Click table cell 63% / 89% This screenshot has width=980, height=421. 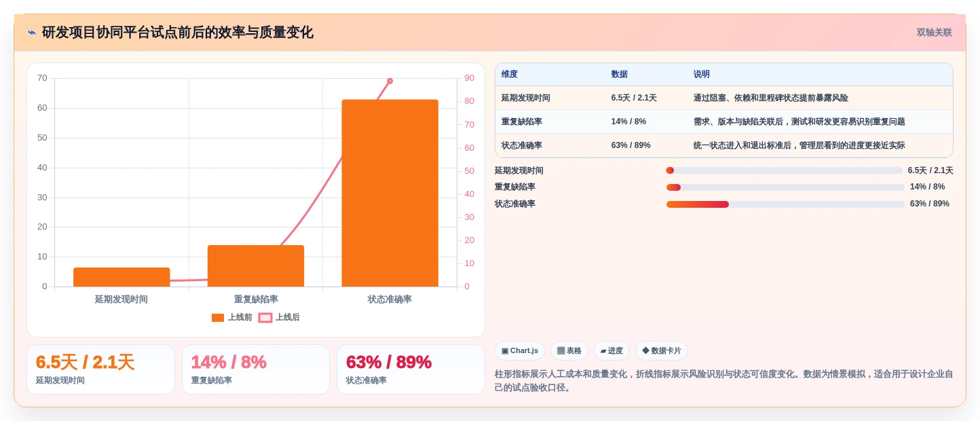click(x=631, y=145)
